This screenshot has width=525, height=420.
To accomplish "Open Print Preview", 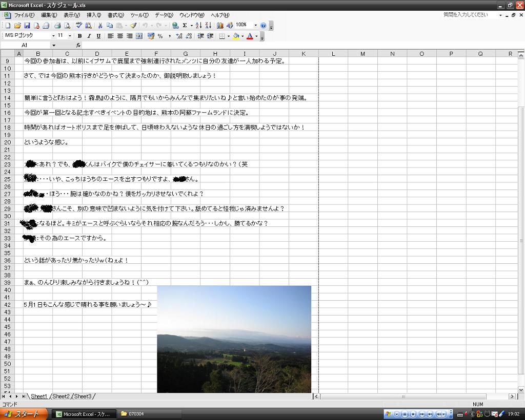I will (x=67, y=26).
